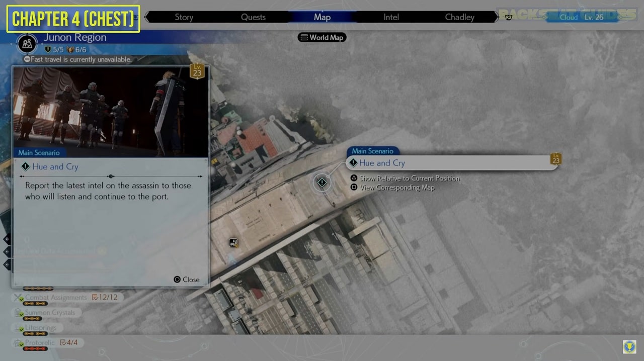Click the Hue and Cry title in quest panel
The height and width of the screenshot is (361, 644).
[x=55, y=166]
